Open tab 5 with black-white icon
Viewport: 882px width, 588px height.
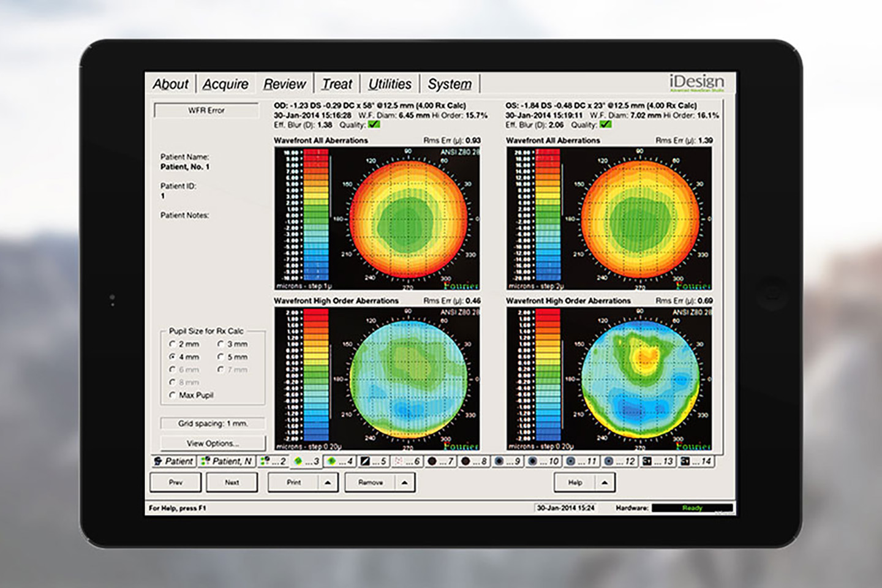(x=374, y=461)
